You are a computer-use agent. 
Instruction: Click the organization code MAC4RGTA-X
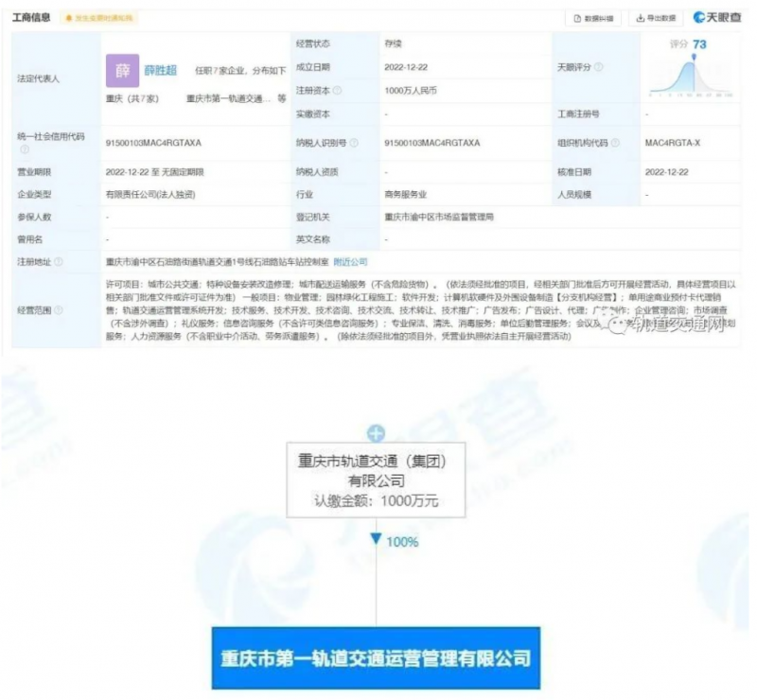673,143
